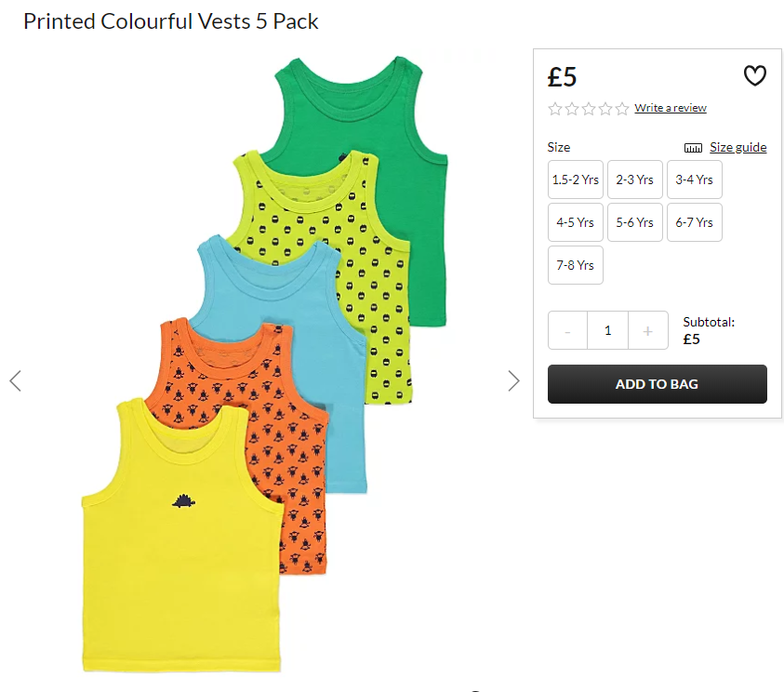Show next product image with right arrow
This screenshot has height=692, width=784.
coord(513,381)
